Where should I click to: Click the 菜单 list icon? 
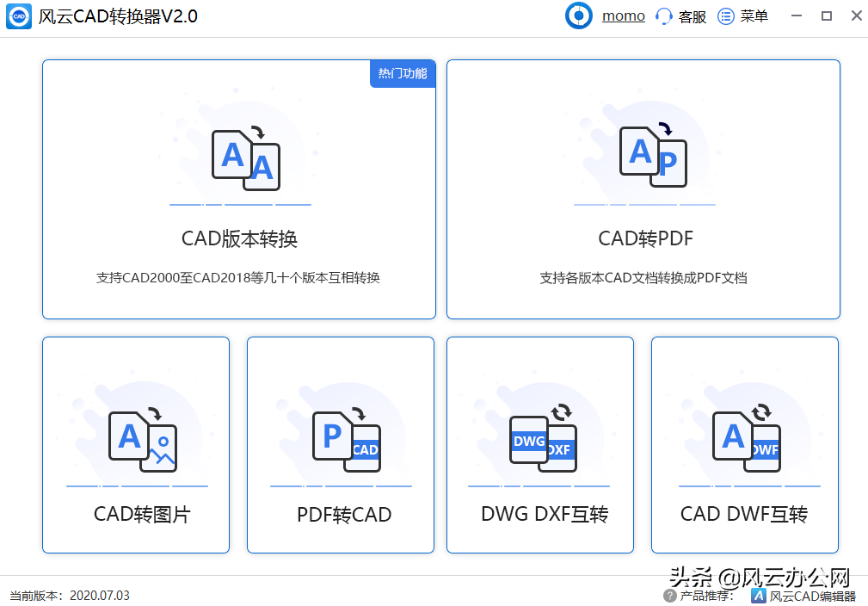(726, 16)
